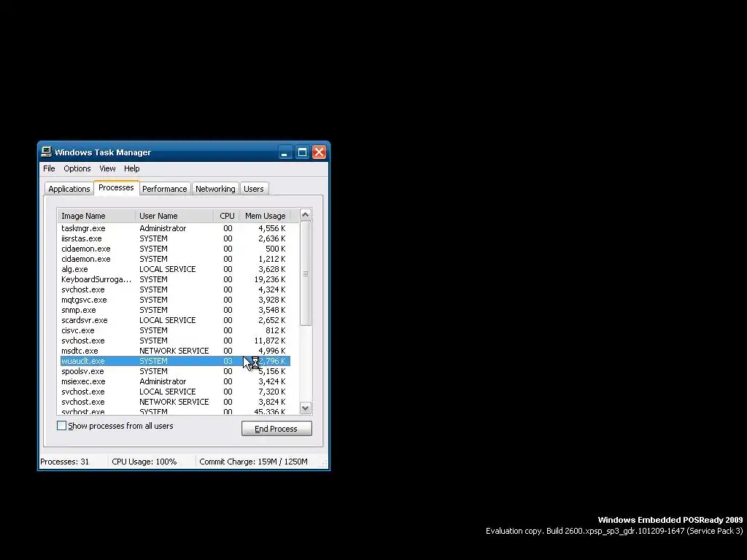Open the Networking tab
The height and width of the screenshot is (560, 747).
(x=215, y=189)
